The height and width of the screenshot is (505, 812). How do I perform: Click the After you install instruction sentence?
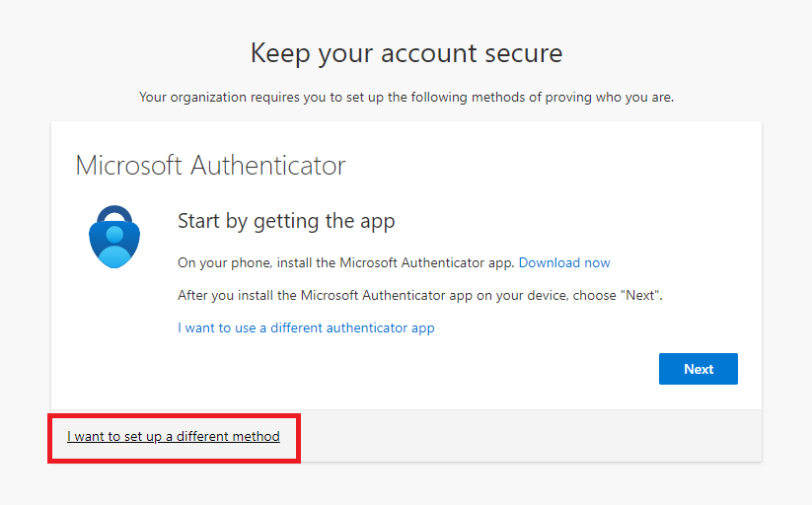(x=420, y=295)
